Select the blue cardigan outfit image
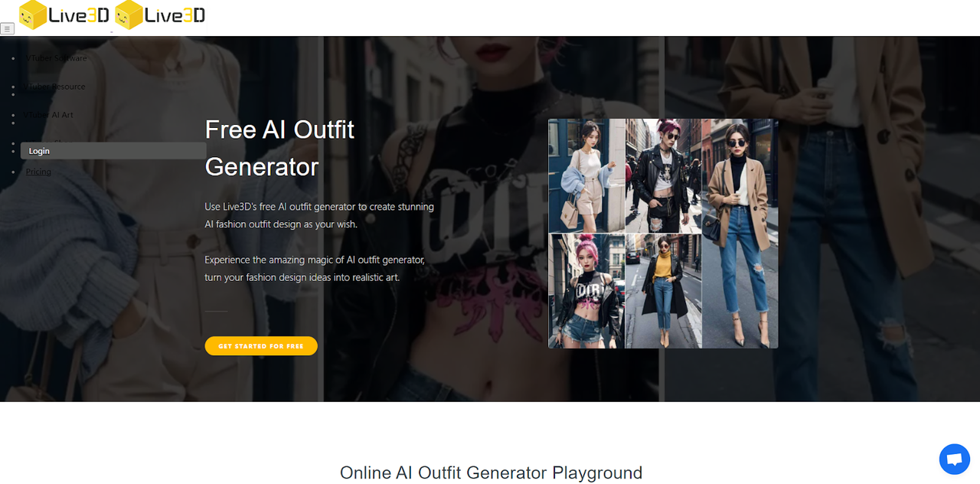Viewport: 980px width, 484px height. coord(586,175)
